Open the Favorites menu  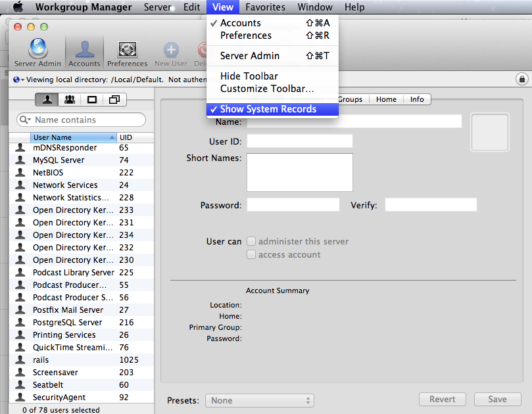[265, 7]
